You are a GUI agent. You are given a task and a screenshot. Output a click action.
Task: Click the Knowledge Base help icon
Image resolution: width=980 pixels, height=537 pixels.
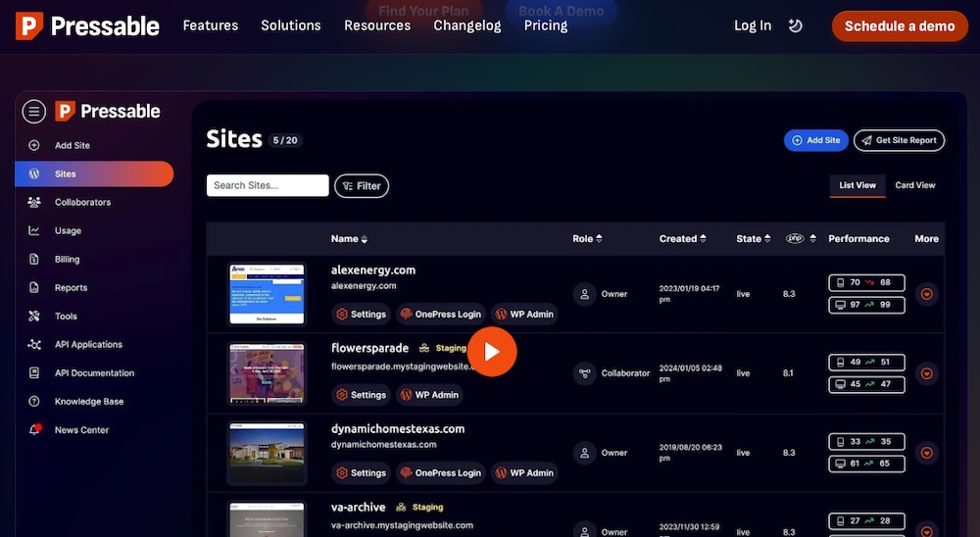coord(34,402)
